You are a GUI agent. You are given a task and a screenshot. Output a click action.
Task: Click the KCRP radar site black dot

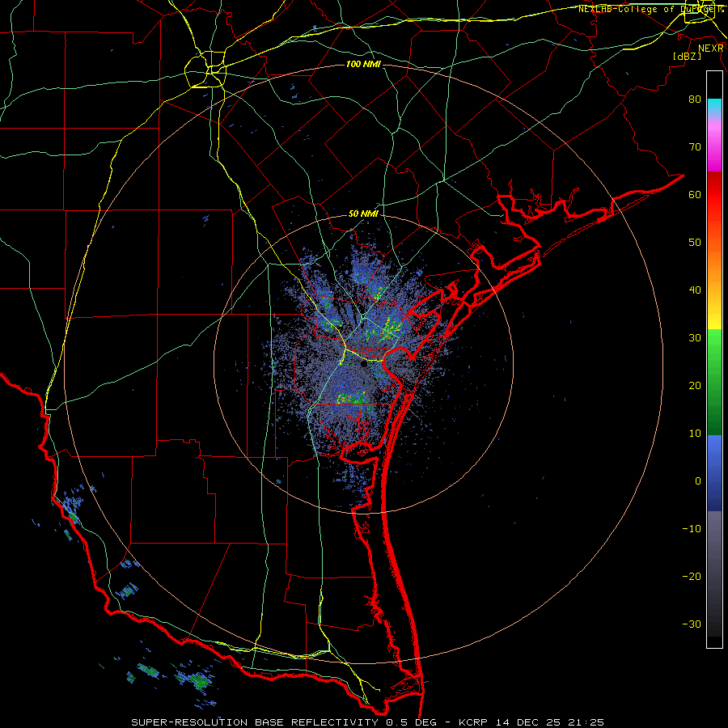coord(364,365)
